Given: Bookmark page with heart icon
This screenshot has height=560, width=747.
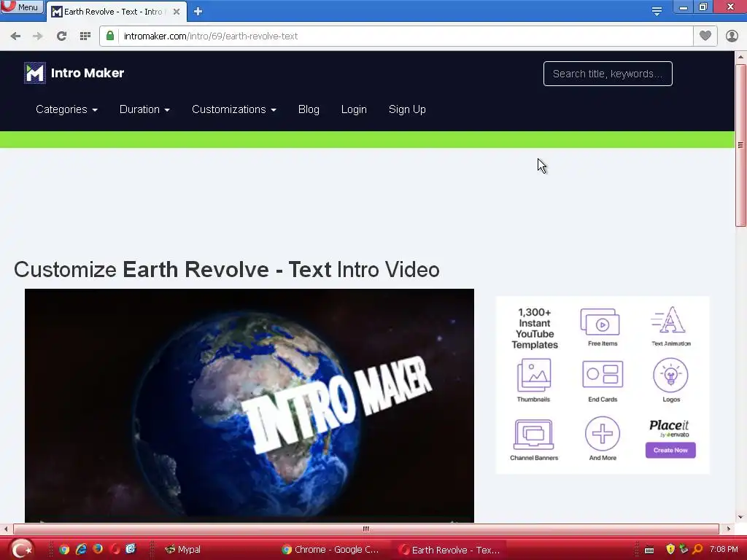Looking at the screenshot, I should 705,36.
